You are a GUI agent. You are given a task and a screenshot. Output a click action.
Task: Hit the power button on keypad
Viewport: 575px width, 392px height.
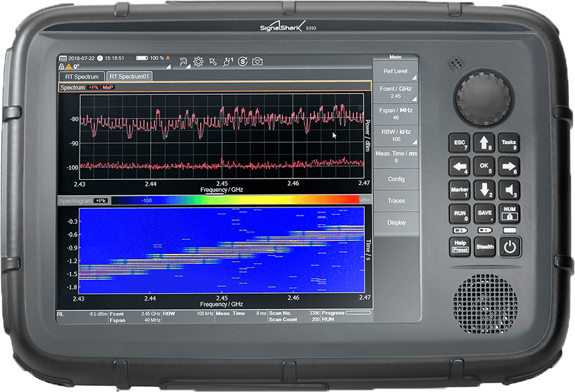509,247
